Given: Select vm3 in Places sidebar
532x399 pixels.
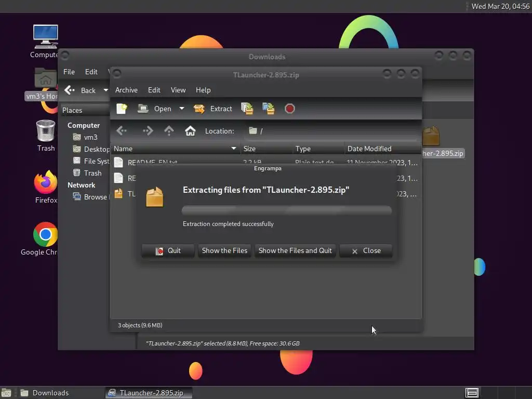Looking at the screenshot, I should pos(86,137).
